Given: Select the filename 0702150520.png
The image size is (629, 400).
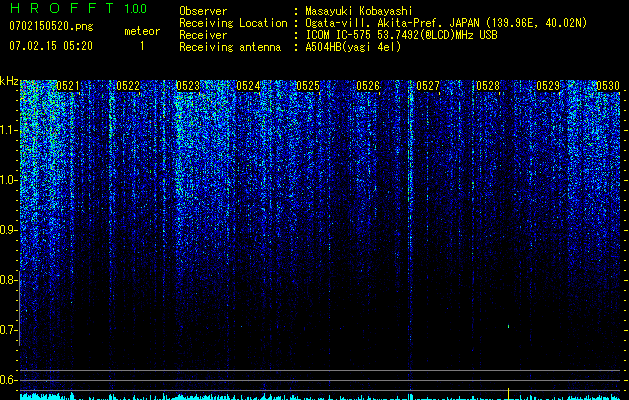Looking at the screenshot, I should pyautogui.click(x=51, y=26).
